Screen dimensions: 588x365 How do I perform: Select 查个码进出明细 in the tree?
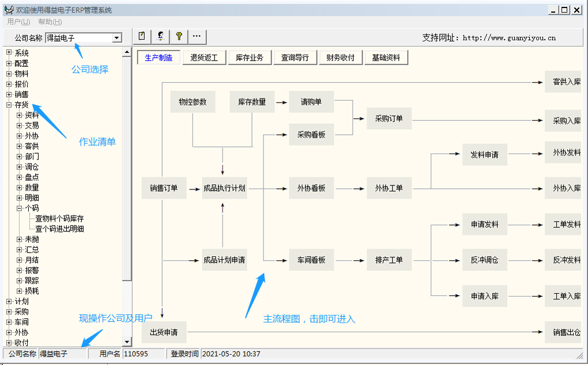click(59, 229)
